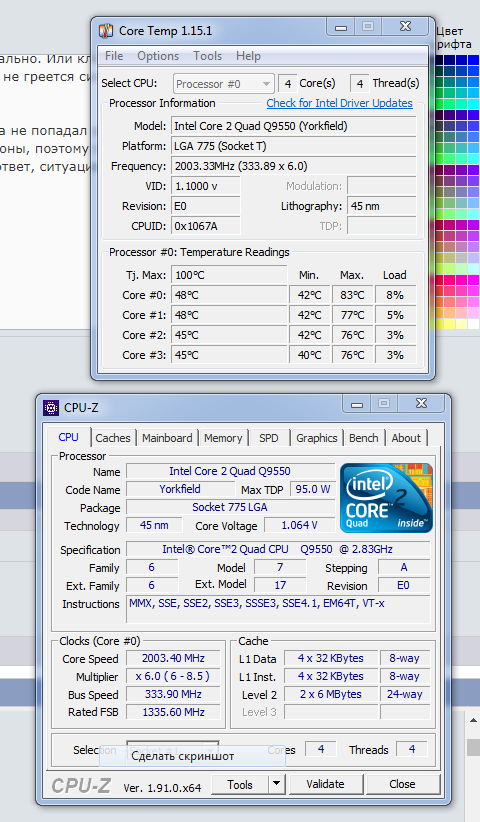Click the Frequency value 2003.33MHz
Screen dimensions: 480x822
point(294,166)
